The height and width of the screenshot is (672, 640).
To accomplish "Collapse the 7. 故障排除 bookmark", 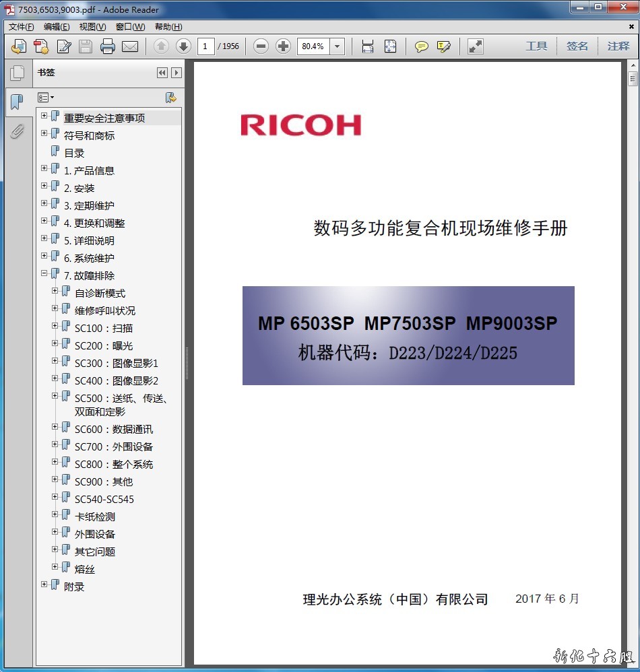I will [x=44, y=274].
